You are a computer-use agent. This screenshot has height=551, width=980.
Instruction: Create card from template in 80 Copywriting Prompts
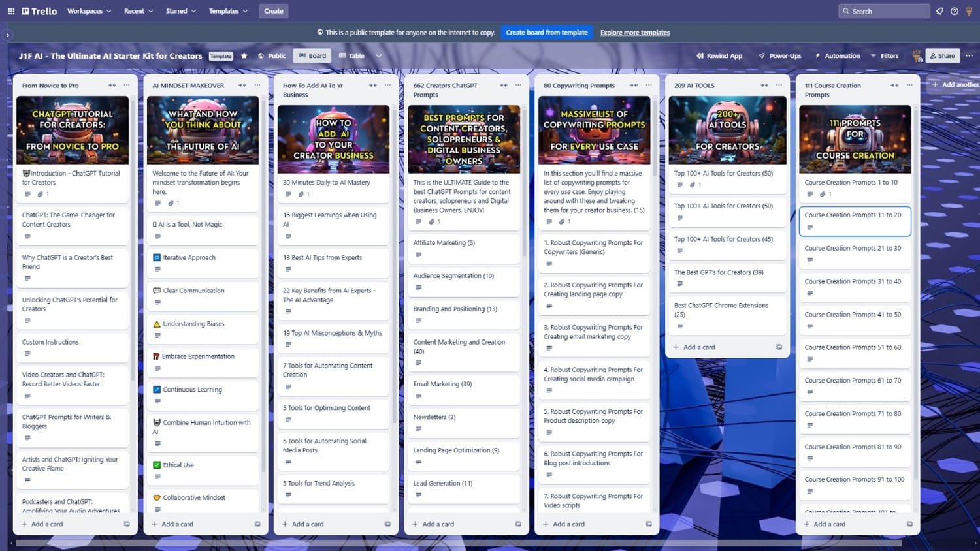coord(649,524)
